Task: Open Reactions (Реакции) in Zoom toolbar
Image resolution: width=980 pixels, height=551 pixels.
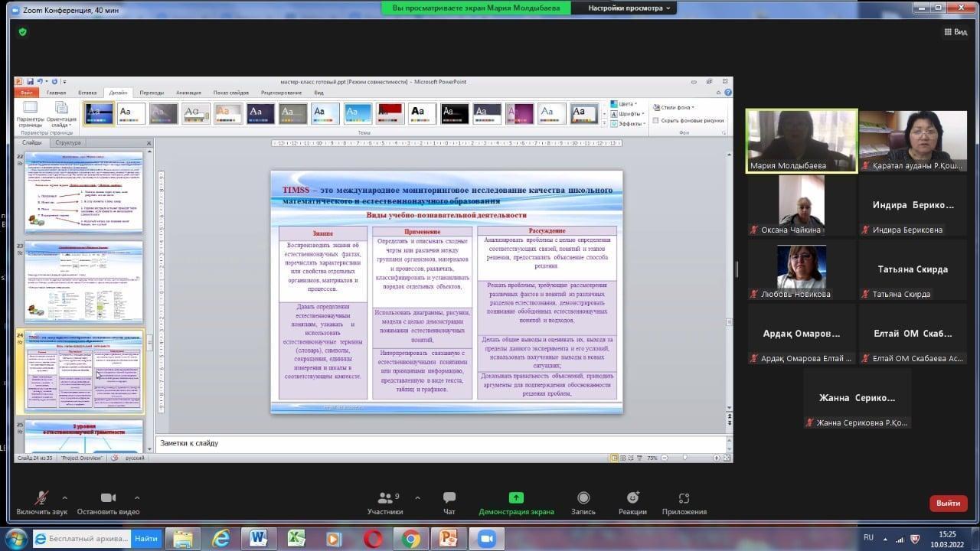Action: point(632,498)
